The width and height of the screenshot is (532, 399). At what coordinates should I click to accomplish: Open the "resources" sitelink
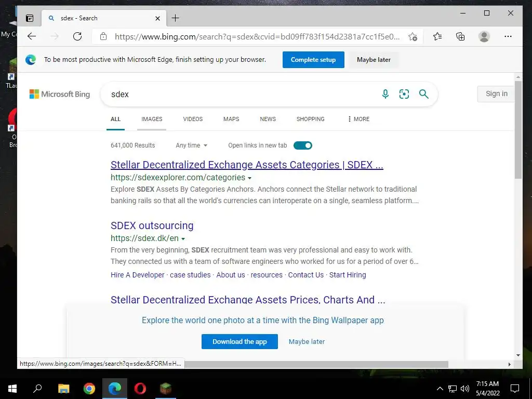[267, 275]
